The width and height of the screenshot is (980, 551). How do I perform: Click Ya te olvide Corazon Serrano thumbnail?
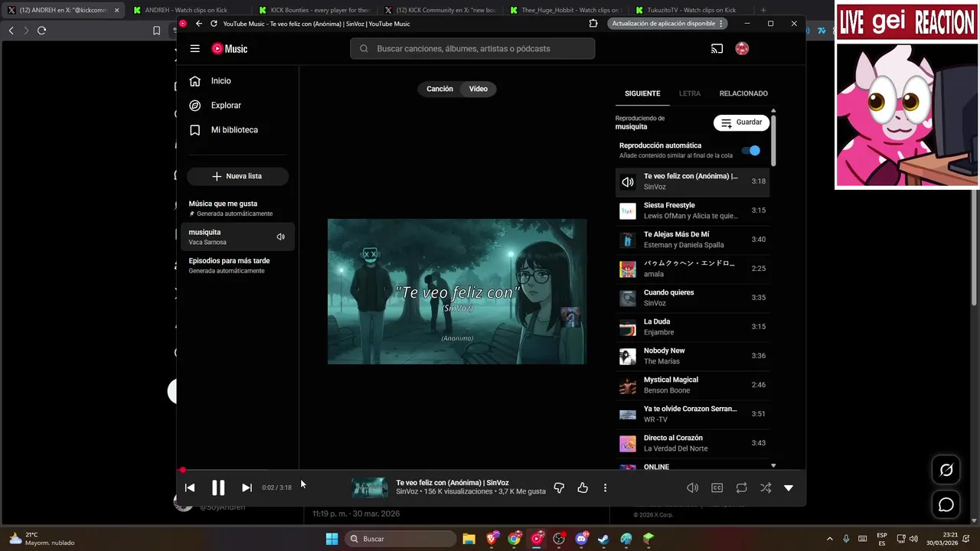coord(628,414)
